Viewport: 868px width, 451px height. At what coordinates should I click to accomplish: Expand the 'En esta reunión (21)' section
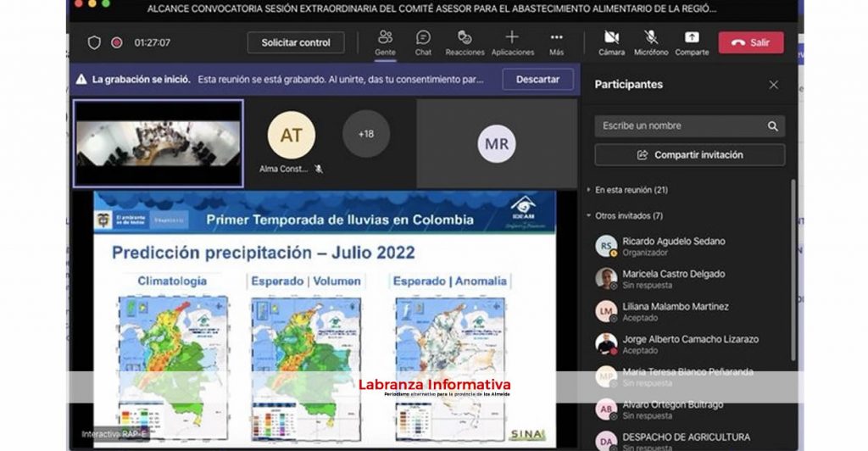pos(589,190)
